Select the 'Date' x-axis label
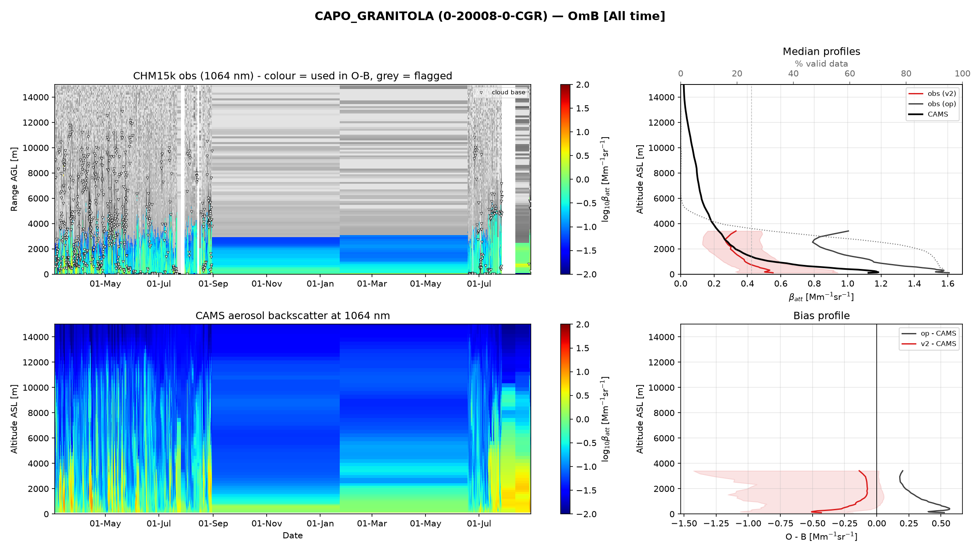Screen dimensions: 980x551 (292, 535)
